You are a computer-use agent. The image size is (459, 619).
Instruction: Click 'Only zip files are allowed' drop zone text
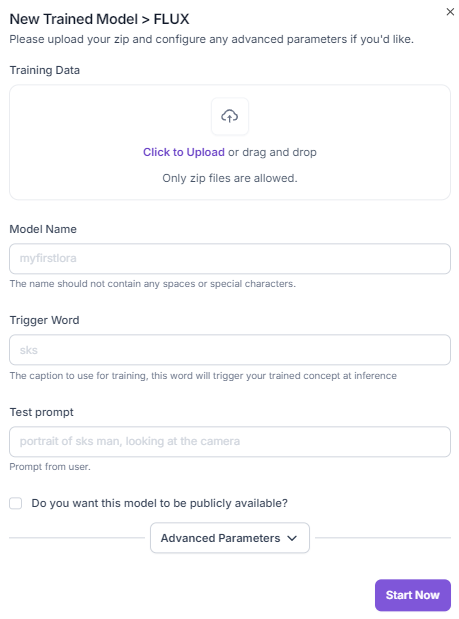[230, 178]
